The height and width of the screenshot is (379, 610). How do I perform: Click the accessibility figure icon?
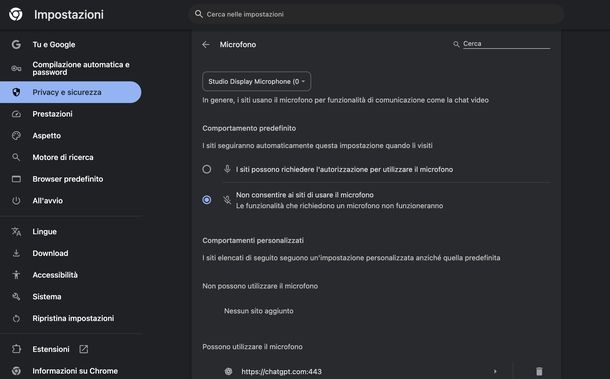16,275
